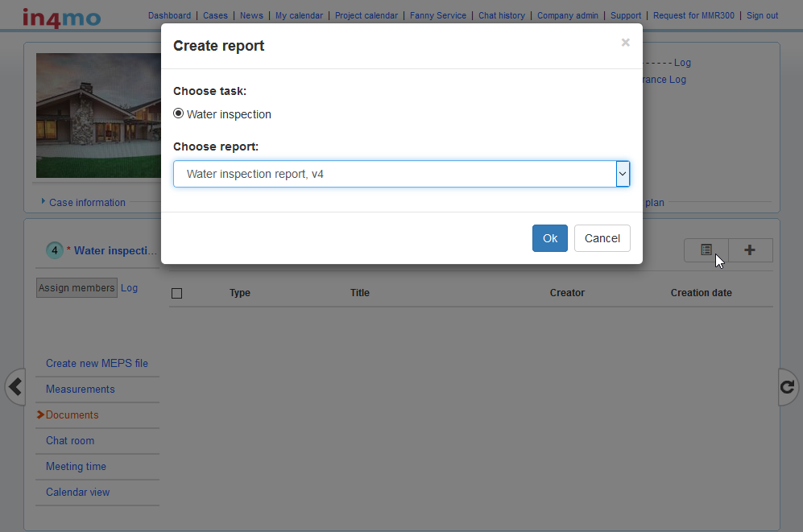Open the Measurements sidebar link

pyautogui.click(x=81, y=389)
